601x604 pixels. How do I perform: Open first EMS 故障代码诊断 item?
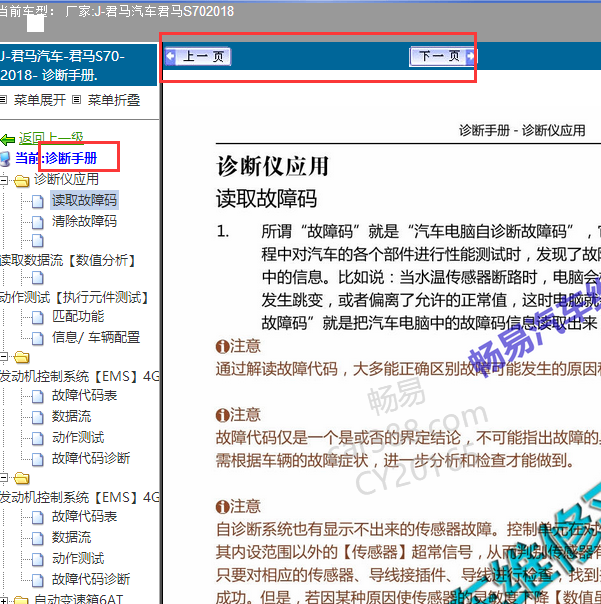point(91,458)
